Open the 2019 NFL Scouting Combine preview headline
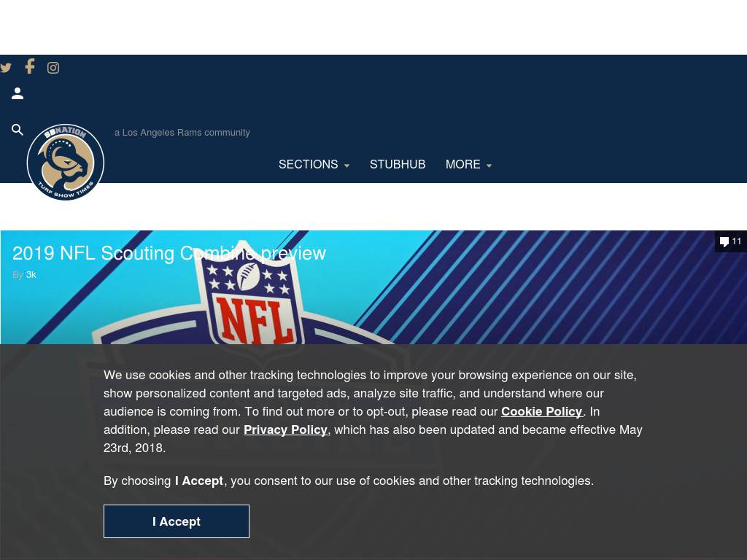Screen dimensions: 747x560 click(169, 253)
